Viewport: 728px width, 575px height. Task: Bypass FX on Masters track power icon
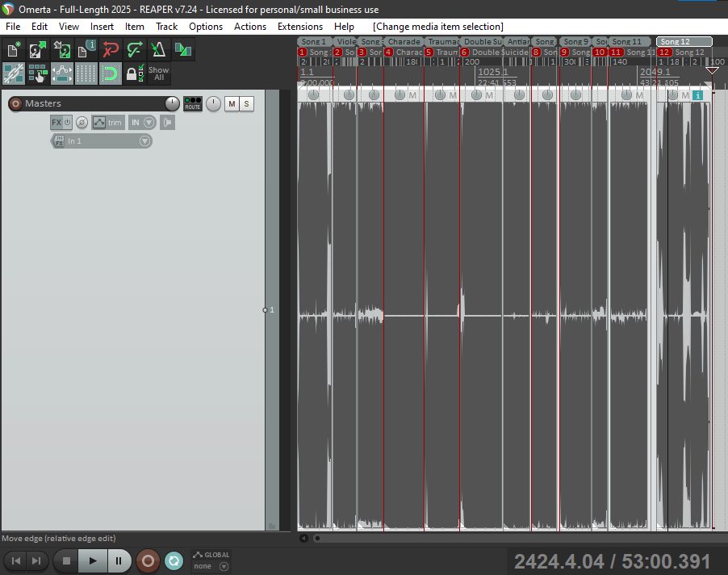(x=67, y=123)
